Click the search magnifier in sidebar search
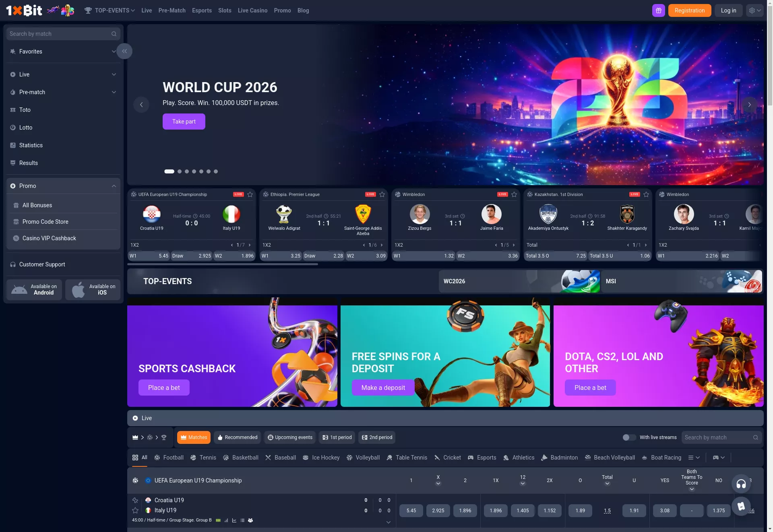The image size is (773, 532). pos(114,34)
